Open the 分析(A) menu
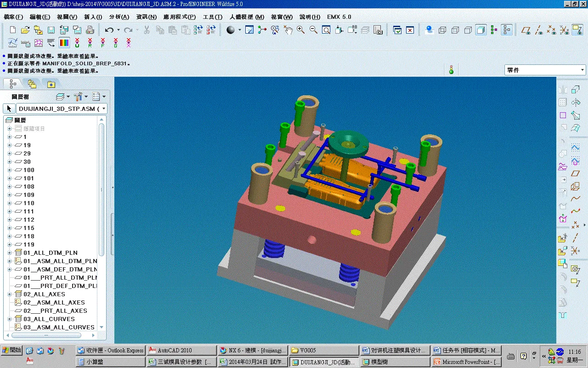The image size is (588, 368). 119,17
